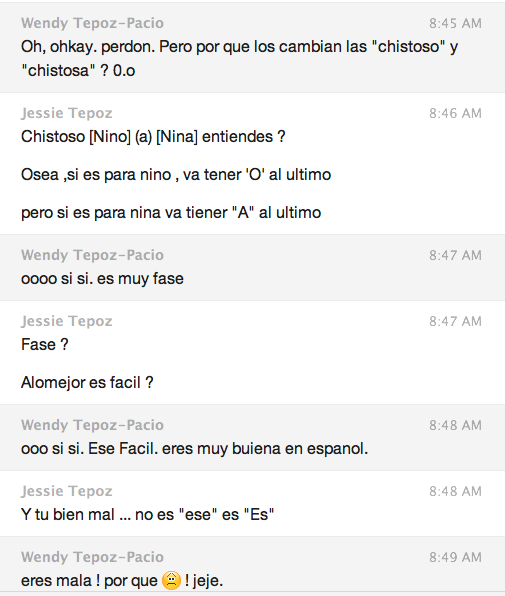Click the worried emoji in last message
Screen dimensions: 505x596
pyautogui.click(x=171, y=580)
